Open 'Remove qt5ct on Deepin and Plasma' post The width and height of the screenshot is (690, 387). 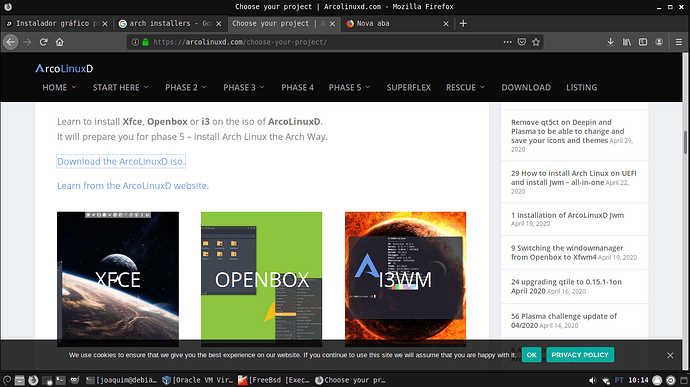click(x=568, y=131)
